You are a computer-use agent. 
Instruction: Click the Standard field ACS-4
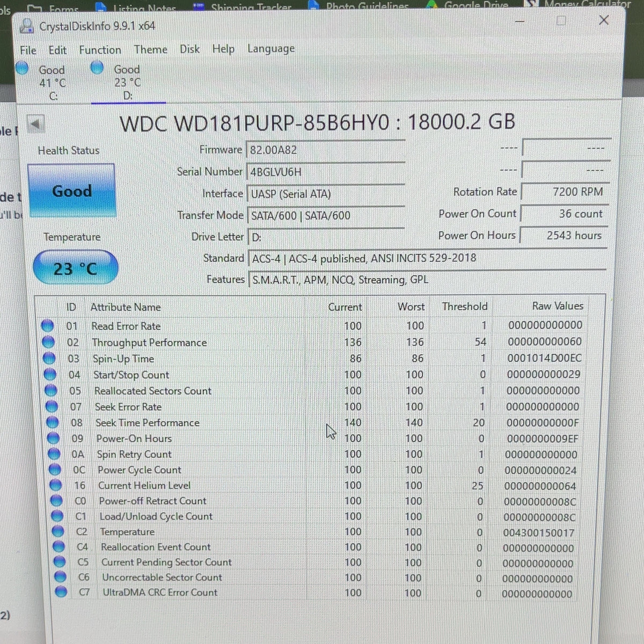pos(427,258)
